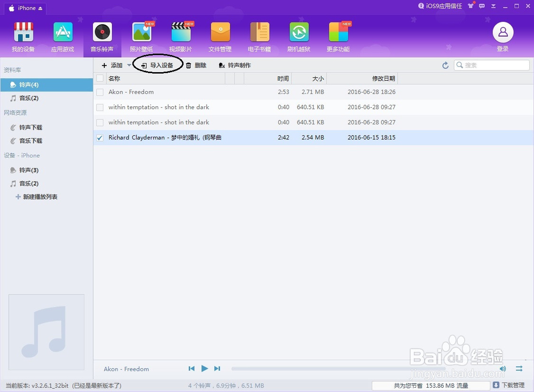
Task: Check the second within temptation row checkbox
Action: click(x=100, y=123)
